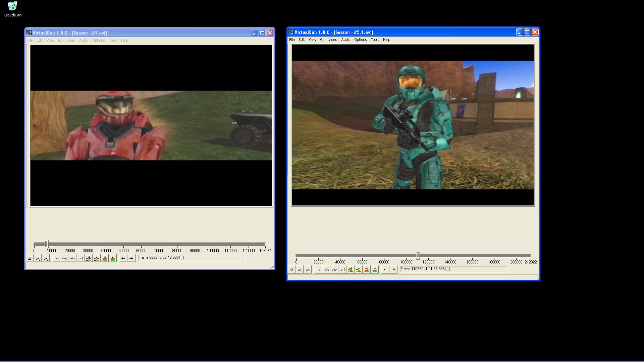This screenshot has height=362, width=644.
Task: Click VirtualDub title bar icon of Season #1.avi
Action: click(x=29, y=33)
